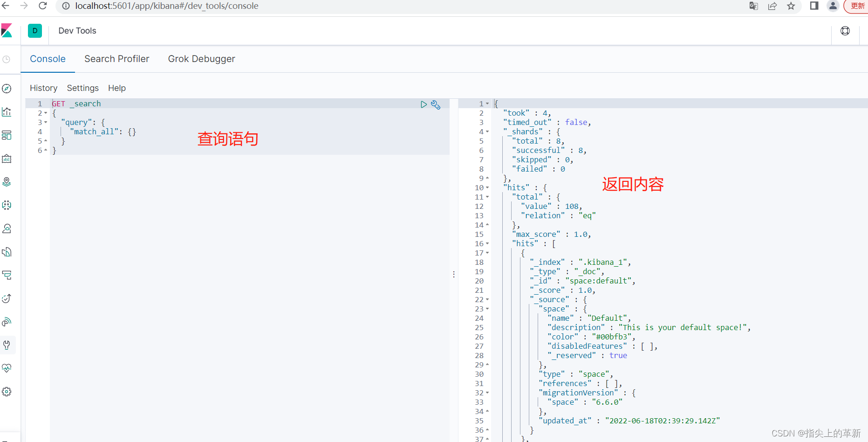Image resolution: width=868 pixels, height=442 pixels.
Task: Click "max_score" : 1.0 line
Action: (x=552, y=234)
